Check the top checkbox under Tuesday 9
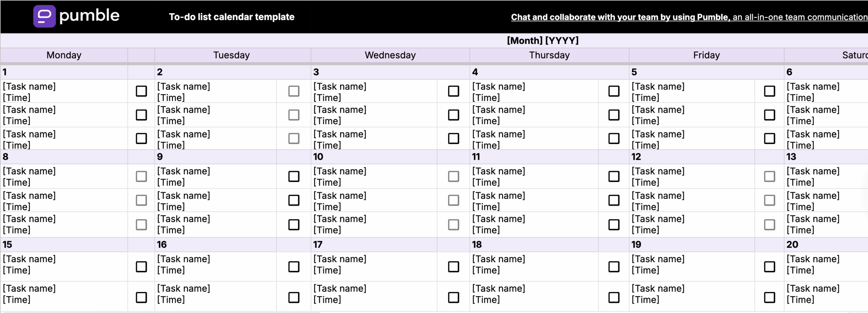Image resolution: width=868 pixels, height=313 pixels. point(294,176)
